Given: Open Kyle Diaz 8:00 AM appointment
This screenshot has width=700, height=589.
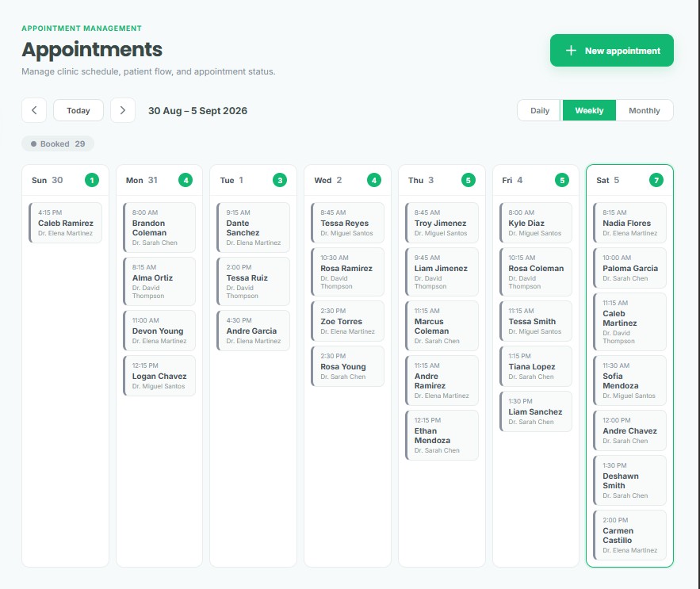Looking at the screenshot, I should (536, 223).
